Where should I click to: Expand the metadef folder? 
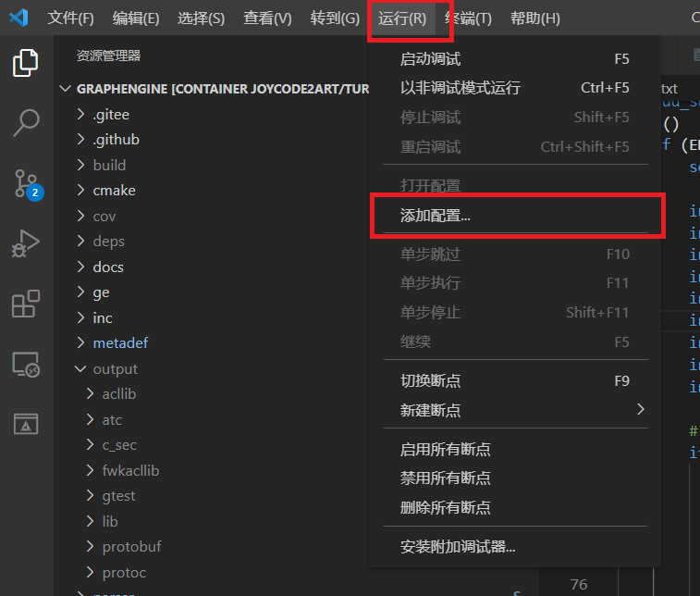pos(120,342)
